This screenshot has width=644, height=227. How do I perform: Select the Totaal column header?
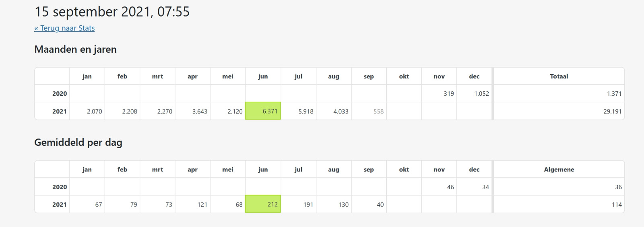click(559, 76)
